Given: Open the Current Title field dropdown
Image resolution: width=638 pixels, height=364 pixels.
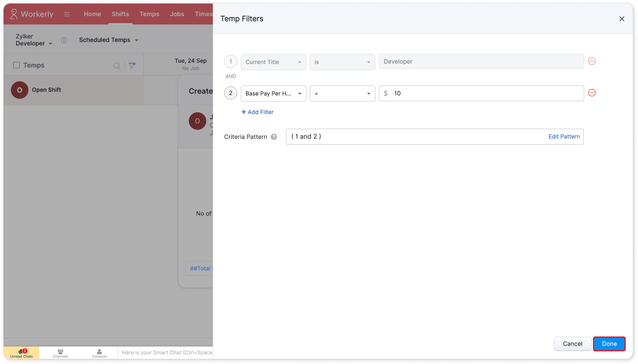Looking at the screenshot, I should click(274, 62).
